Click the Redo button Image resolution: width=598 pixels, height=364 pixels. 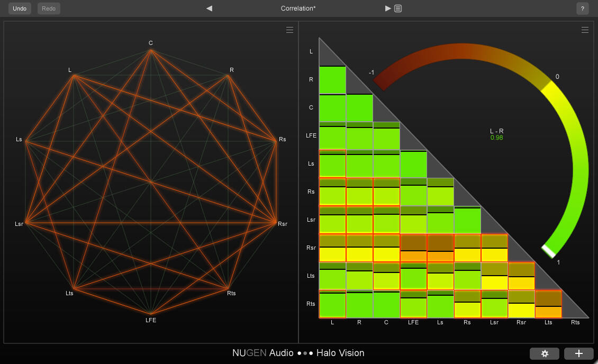point(49,8)
